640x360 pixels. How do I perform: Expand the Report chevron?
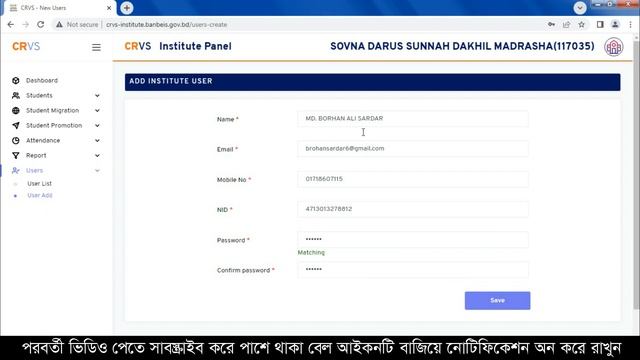click(97, 156)
